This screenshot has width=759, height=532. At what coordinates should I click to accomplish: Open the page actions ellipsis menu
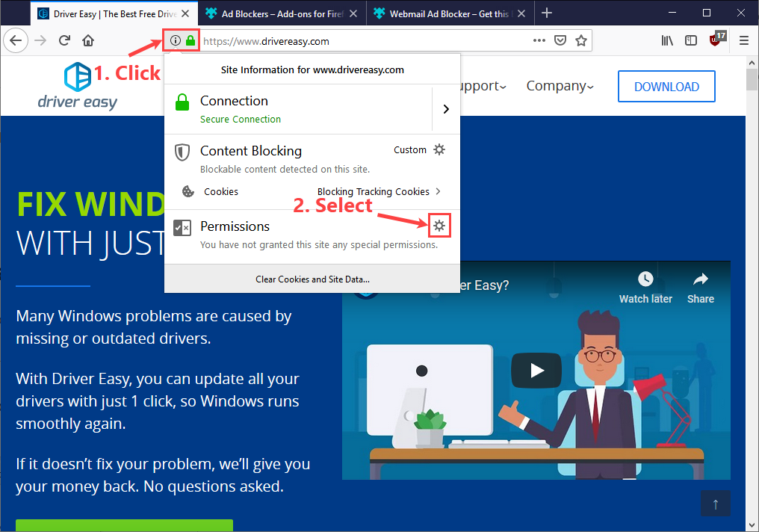(x=539, y=40)
